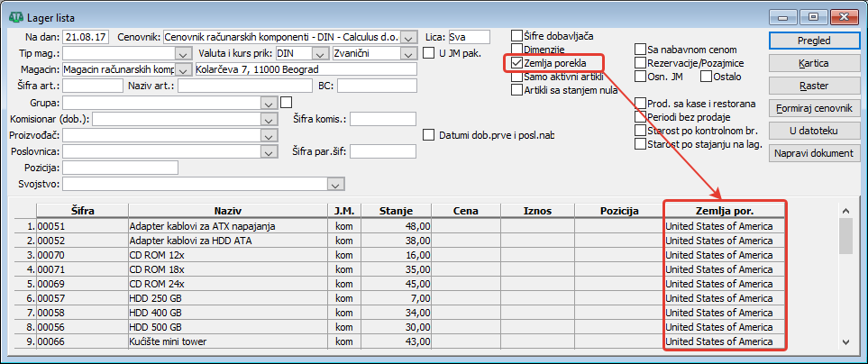Enable Samo aktivni artikli checkbox
The height and width of the screenshot is (364, 868).
point(516,77)
